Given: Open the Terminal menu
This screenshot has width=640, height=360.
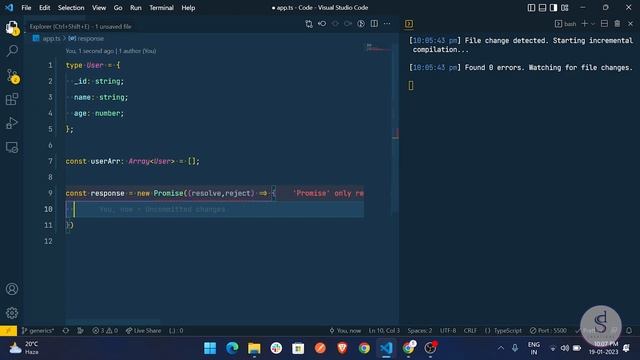Looking at the screenshot, I should (x=161, y=8).
